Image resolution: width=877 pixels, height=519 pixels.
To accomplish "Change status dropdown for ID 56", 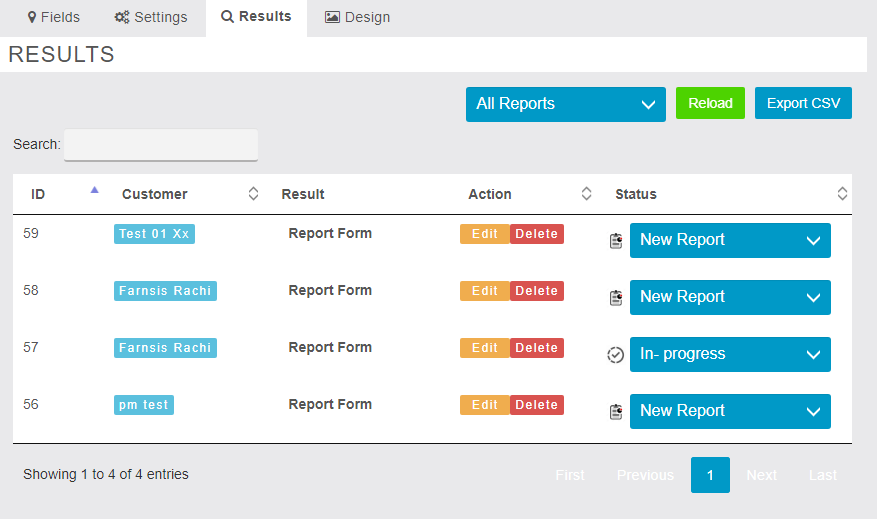I will point(730,411).
